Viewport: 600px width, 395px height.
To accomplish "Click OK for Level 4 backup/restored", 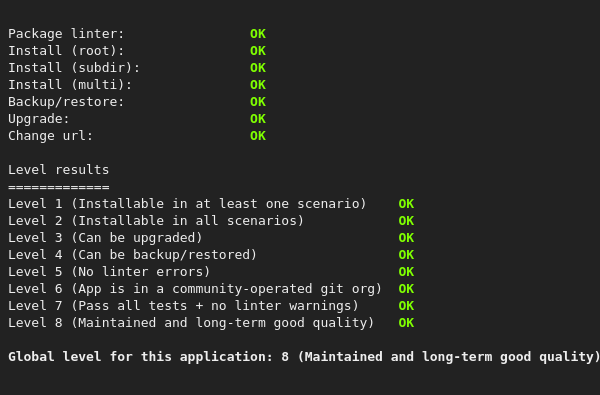I will 406,255.
